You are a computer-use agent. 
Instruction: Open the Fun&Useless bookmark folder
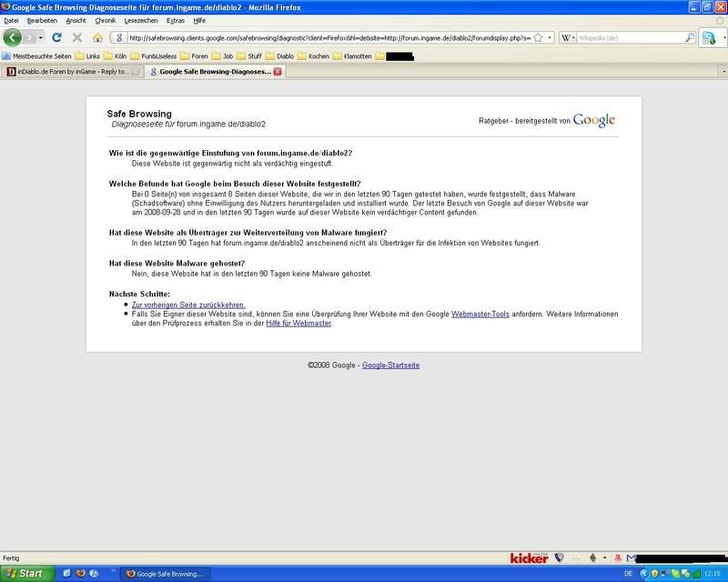[x=153, y=56]
